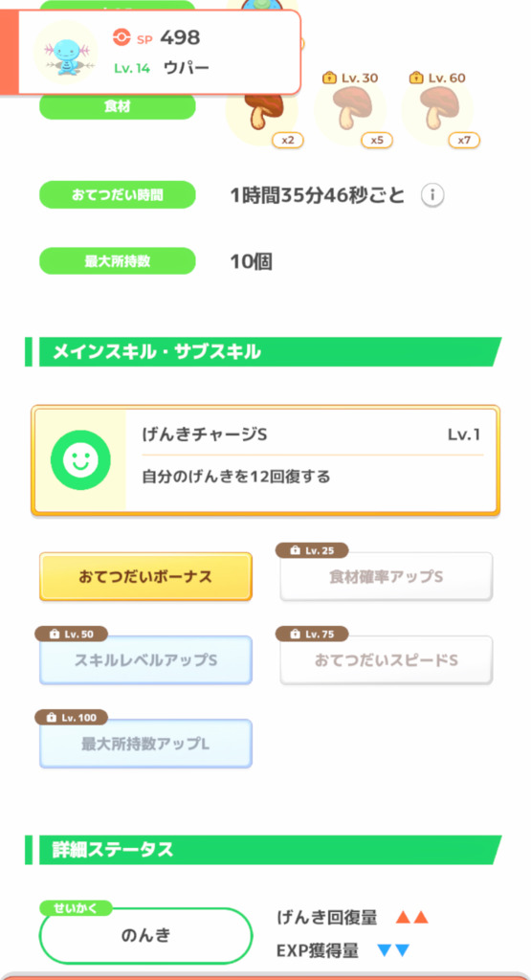Tap the ウパー Pokémon portrait icon
531x980 pixels.
click(x=66, y=53)
